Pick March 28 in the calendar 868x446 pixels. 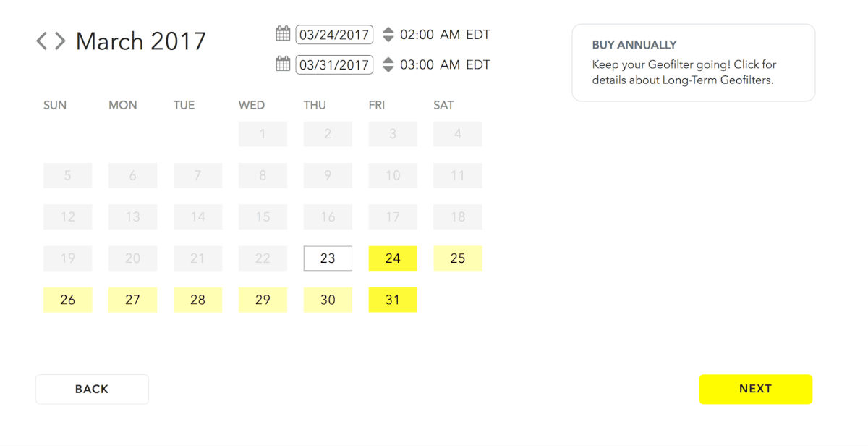tap(197, 300)
